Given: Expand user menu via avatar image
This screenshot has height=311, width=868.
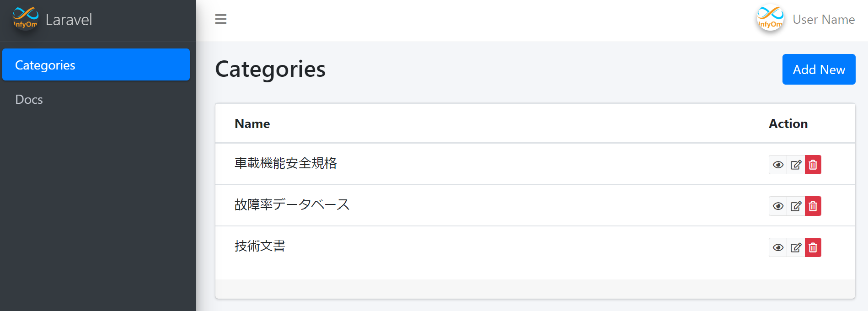Looking at the screenshot, I should (x=770, y=18).
